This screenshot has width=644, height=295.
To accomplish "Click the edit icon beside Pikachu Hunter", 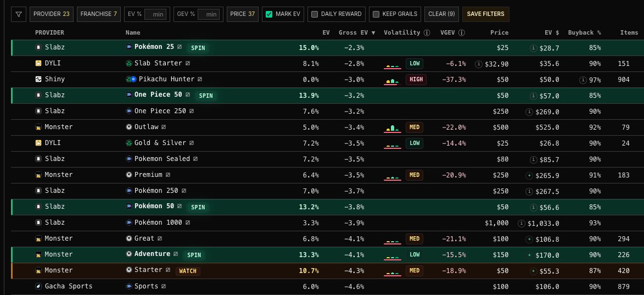I will click(x=200, y=79).
